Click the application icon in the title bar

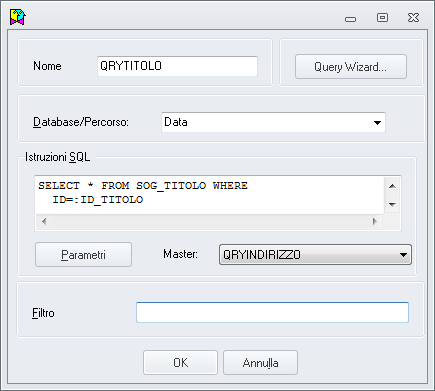(x=18, y=17)
